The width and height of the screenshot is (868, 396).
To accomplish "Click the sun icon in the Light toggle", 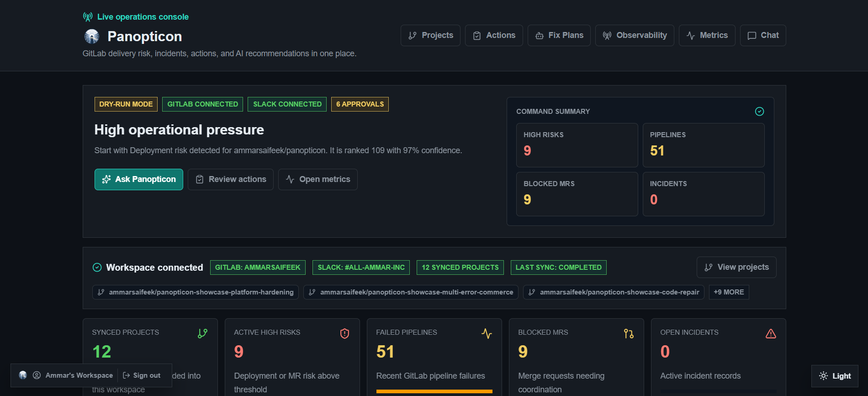I will 824,376.
